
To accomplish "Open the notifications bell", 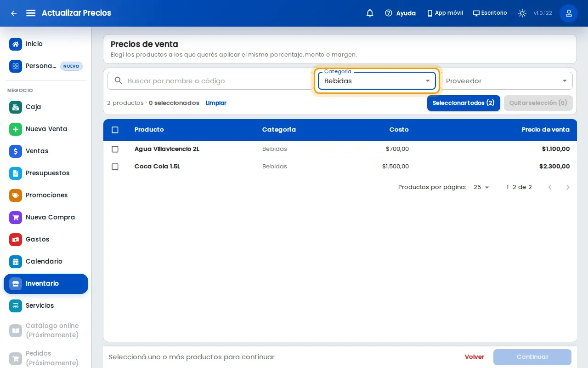I will pyautogui.click(x=370, y=13).
